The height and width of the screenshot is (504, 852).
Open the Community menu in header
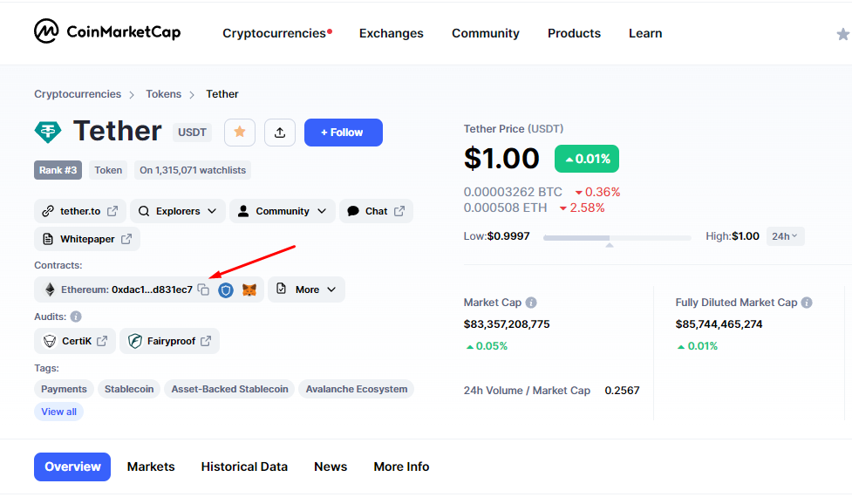[486, 33]
